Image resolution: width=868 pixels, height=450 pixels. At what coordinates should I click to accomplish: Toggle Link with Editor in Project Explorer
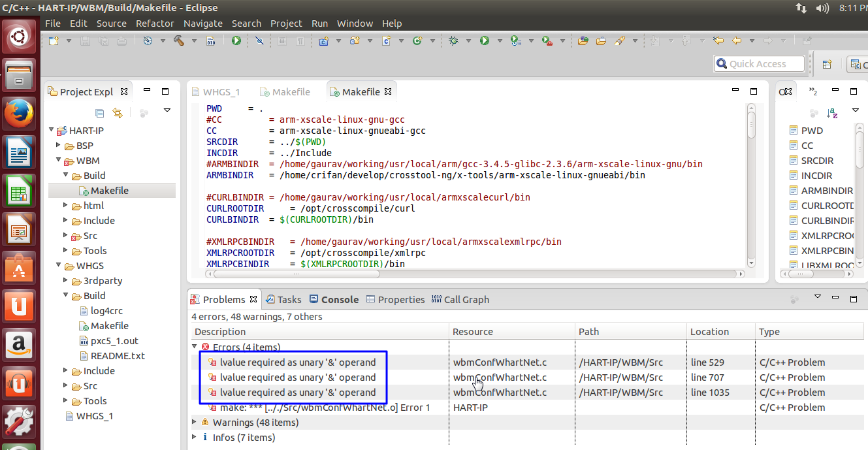point(118,113)
